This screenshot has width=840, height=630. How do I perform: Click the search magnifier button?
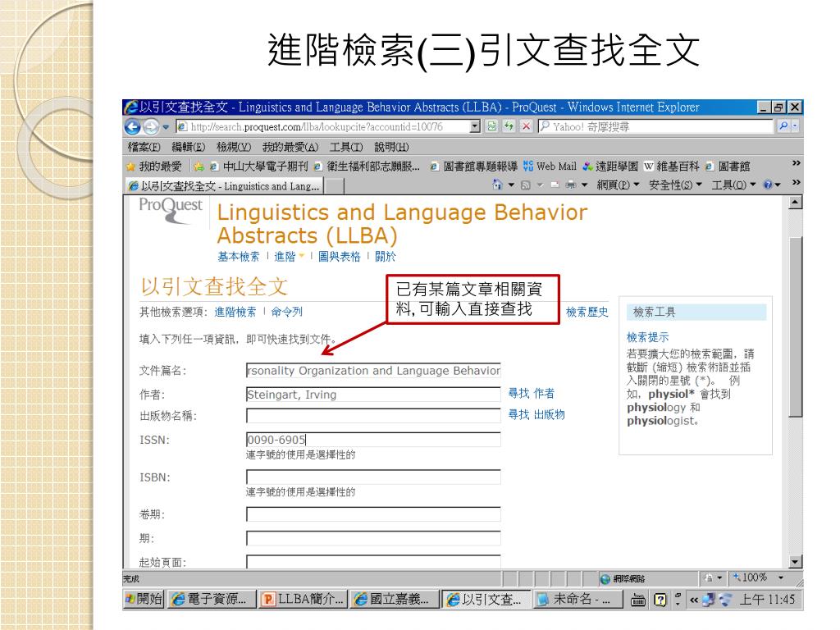point(783,126)
